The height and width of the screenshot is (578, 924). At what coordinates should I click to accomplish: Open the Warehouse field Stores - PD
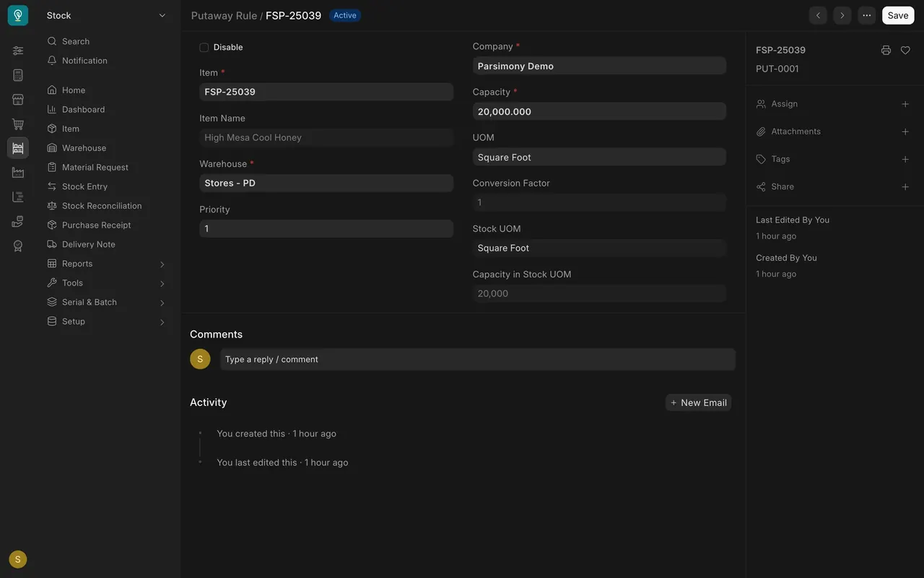coord(326,183)
